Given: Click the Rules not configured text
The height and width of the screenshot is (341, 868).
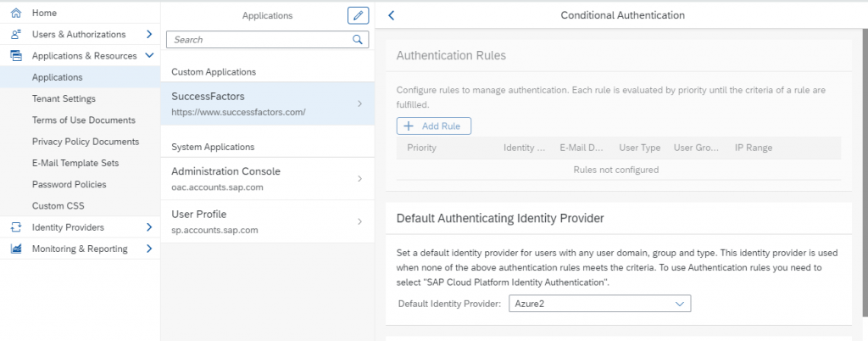Looking at the screenshot, I should tap(616, 170).
